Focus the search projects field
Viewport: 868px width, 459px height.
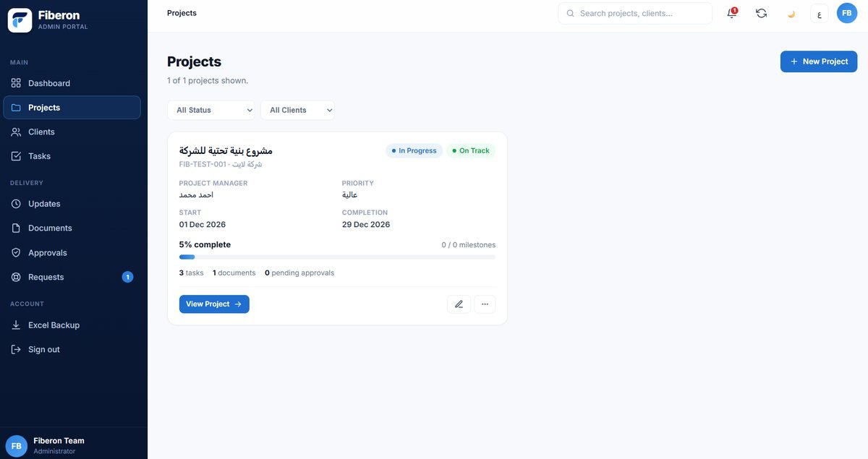(635, 13)
